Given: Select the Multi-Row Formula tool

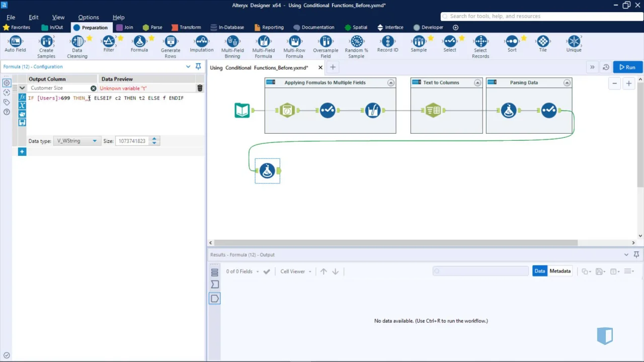Looking at the screenshot, I should coord(294,47).
